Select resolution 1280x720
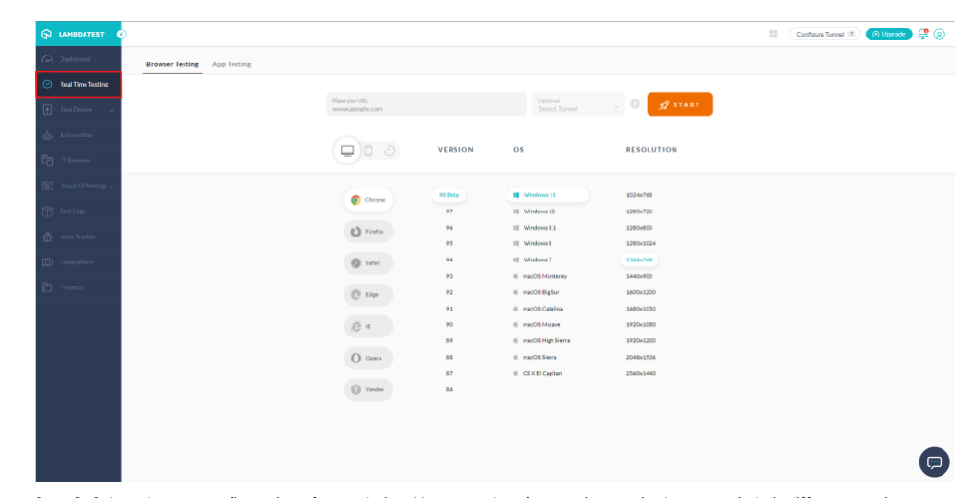Viewport: 980px width, 498px height. (639, 212)
